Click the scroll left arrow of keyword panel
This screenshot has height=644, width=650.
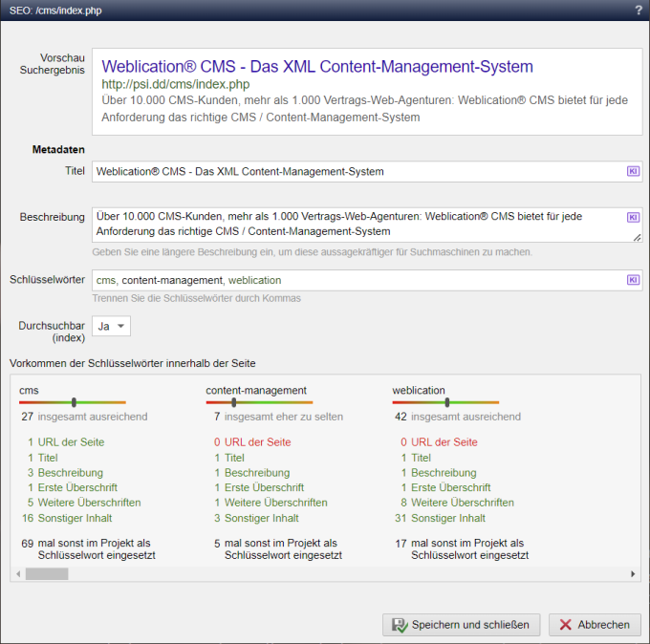(18, 574)
